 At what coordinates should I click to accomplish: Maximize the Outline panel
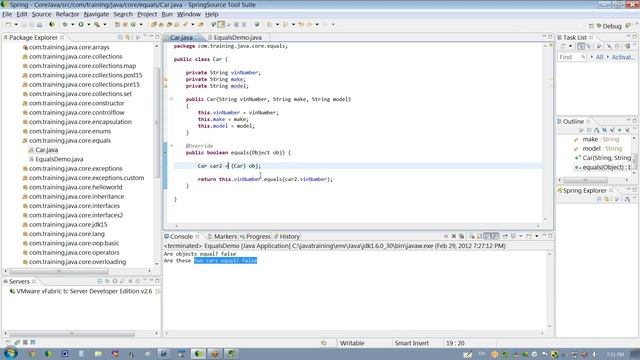pyautogui.click(x=635, y=121)
